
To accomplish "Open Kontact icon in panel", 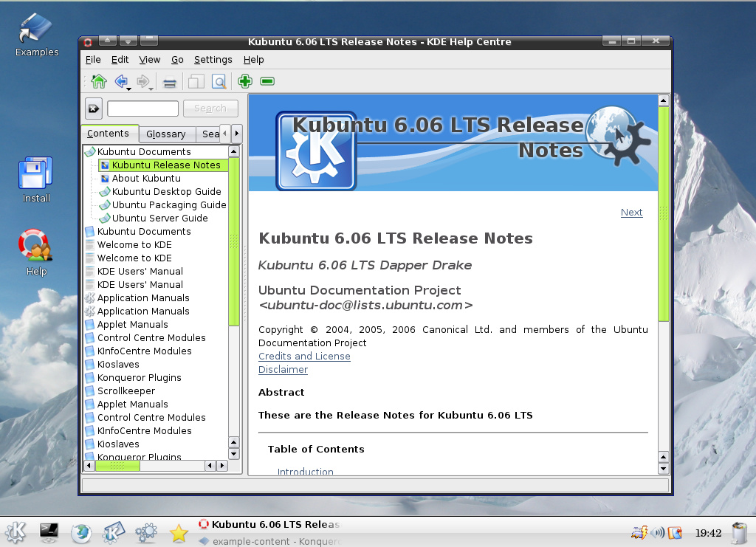I will click(x=114, y=532).
